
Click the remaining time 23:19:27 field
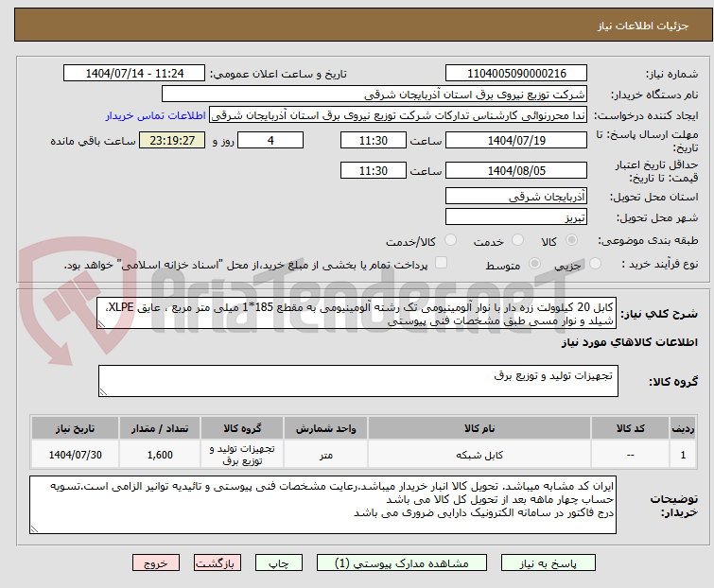(172, 140)
